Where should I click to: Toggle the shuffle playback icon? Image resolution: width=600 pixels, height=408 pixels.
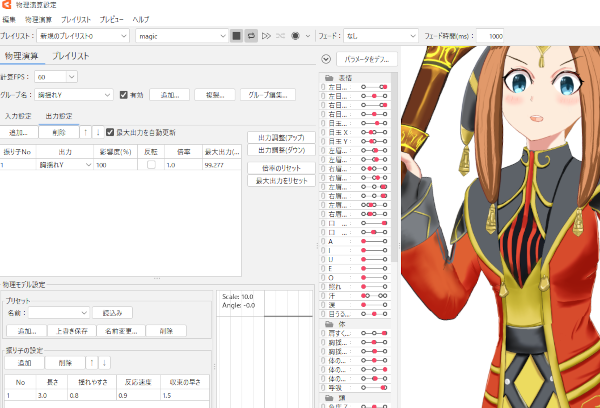[x=280, y=36]
